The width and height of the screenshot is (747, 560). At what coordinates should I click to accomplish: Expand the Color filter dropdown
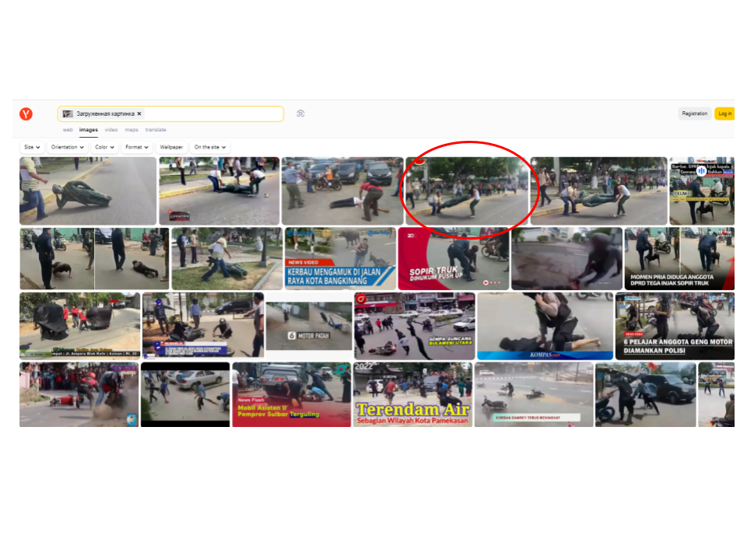pyautogui.click(x=104, y=147)
